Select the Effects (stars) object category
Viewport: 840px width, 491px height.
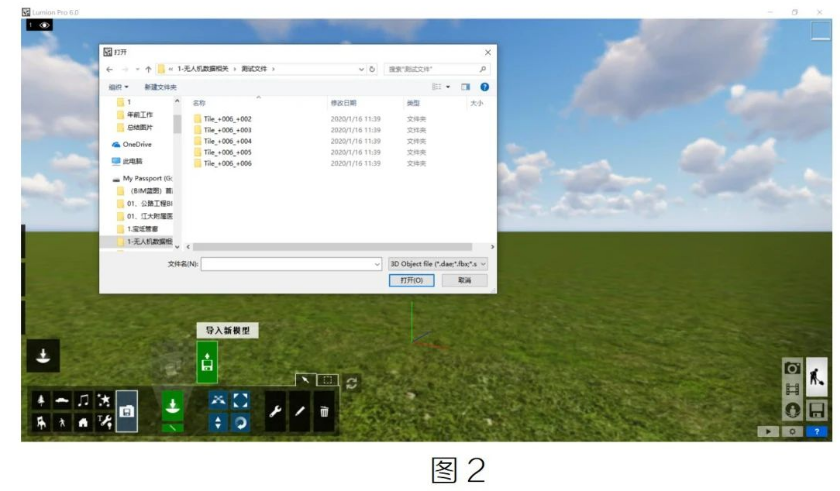click(x=104, y=400)
